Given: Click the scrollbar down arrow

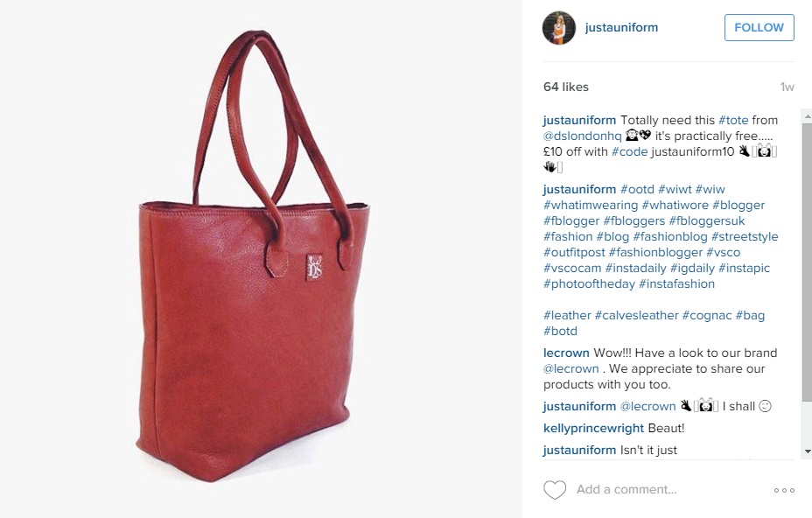Looking at the screenshot, I should point(807,451).
